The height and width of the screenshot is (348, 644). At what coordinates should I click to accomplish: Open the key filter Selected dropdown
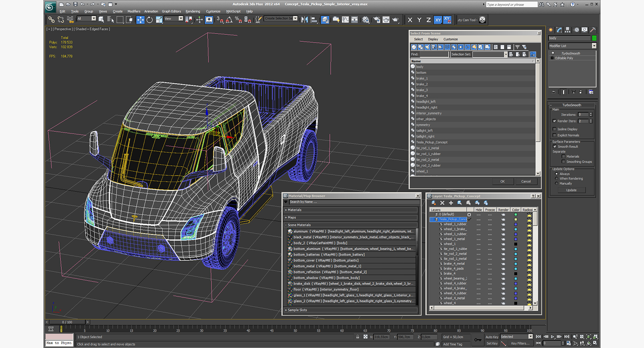click(x=517, y=337)
